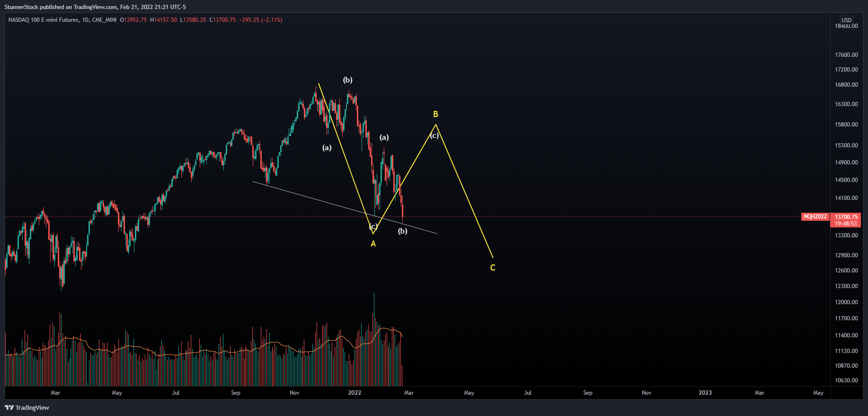Click the 16800.00 price axis label
The image size is (868, 416).
(x=846, y=85)
